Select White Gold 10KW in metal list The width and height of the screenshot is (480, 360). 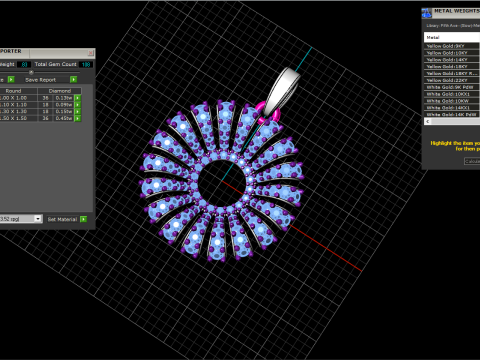452,101
